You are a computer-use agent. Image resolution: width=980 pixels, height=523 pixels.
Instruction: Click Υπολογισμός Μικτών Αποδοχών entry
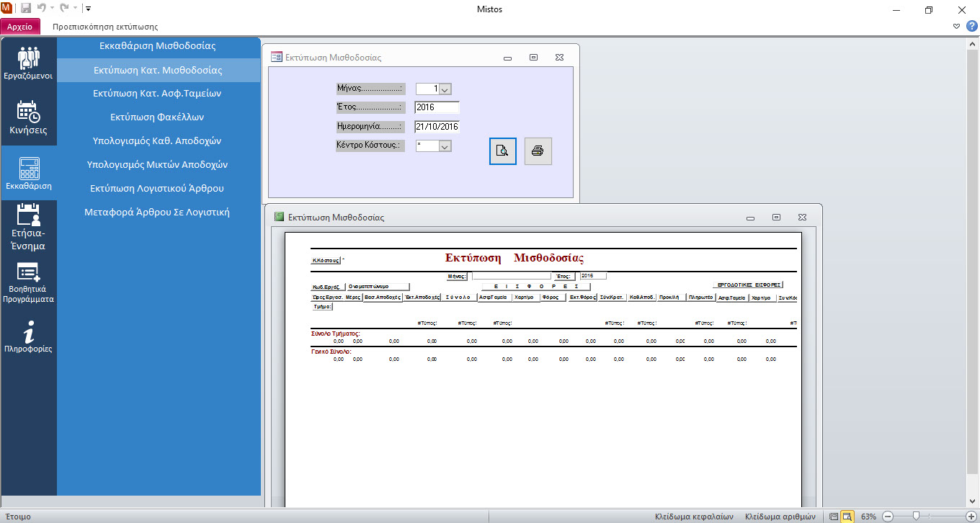158,164
